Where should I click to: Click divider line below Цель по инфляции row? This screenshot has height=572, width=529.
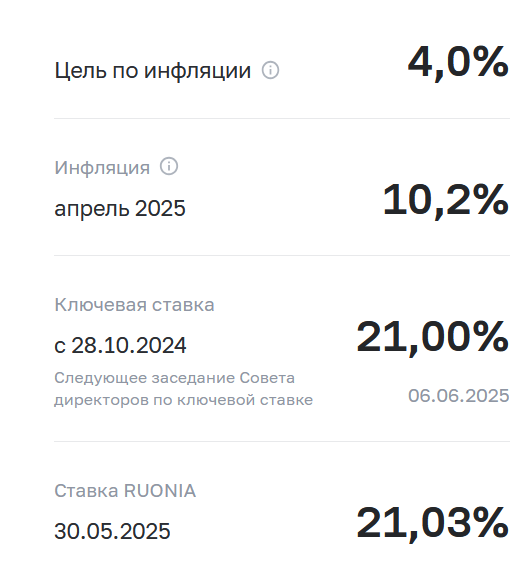click(x=282, y=118)
